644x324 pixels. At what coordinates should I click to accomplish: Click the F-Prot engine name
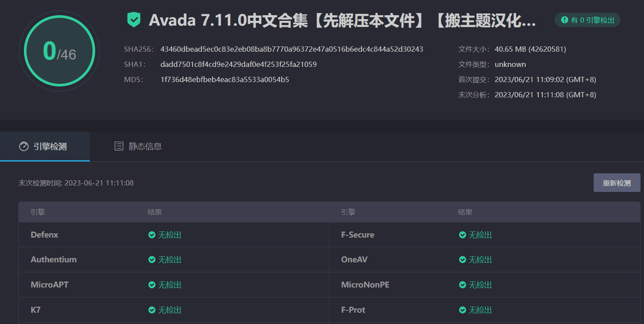click(x=353, y=310)
